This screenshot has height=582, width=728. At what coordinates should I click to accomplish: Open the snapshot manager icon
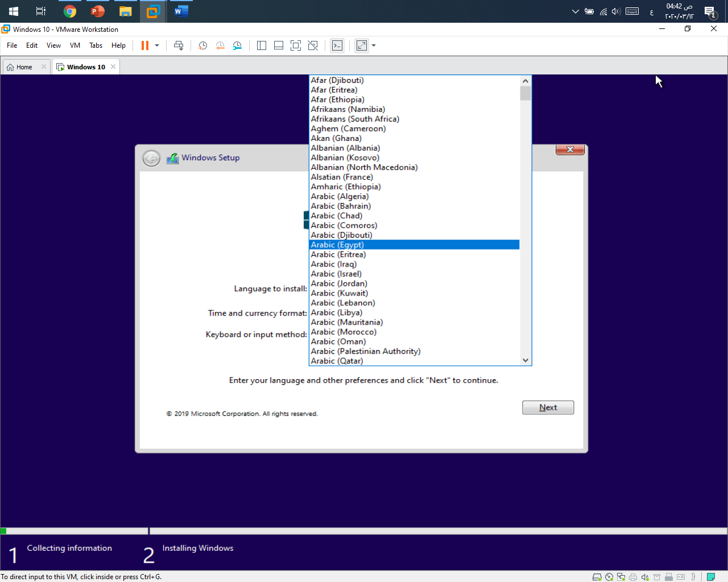coord(237,45)
